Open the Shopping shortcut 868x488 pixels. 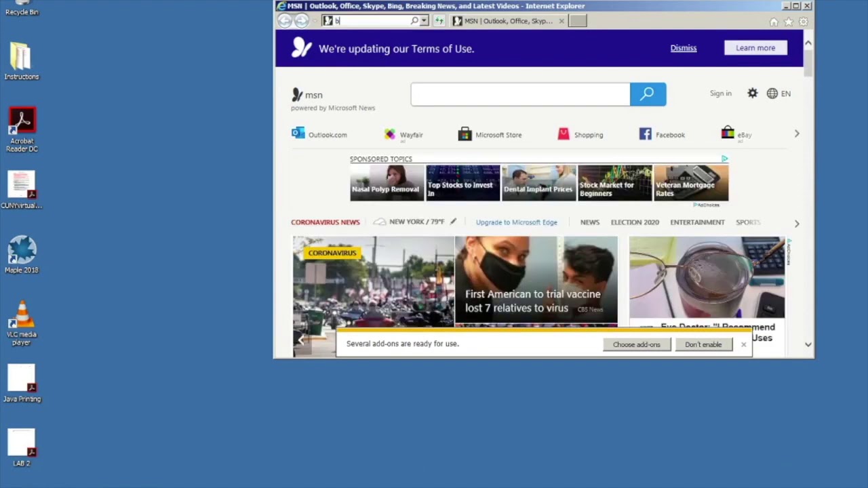click(x=580, y=134)
